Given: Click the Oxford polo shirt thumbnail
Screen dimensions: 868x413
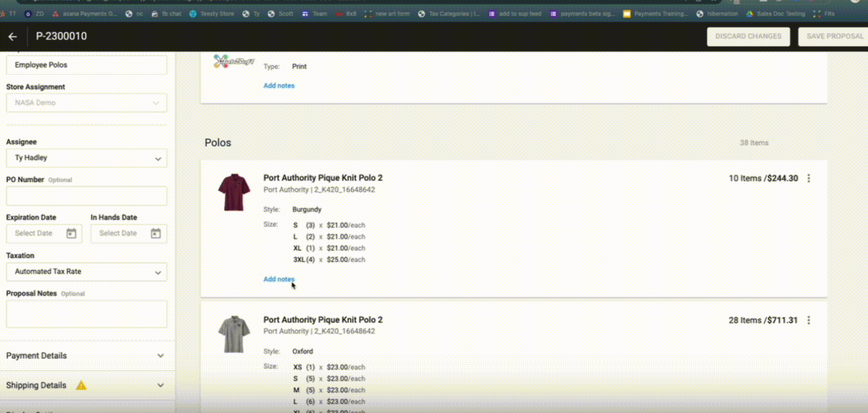Looking at the screenshot, I should point(234,334).
